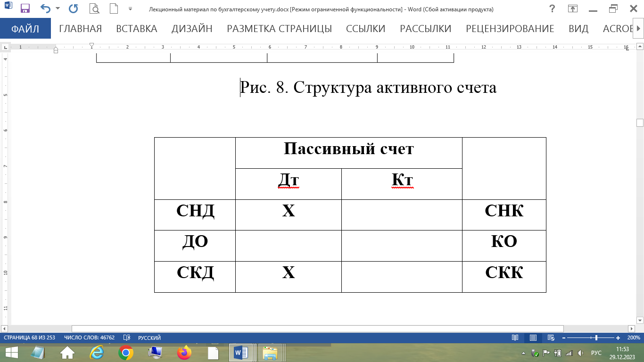Click the proofing errors status icon
Viewport: 644px width, 362px height.
point(126,338)
